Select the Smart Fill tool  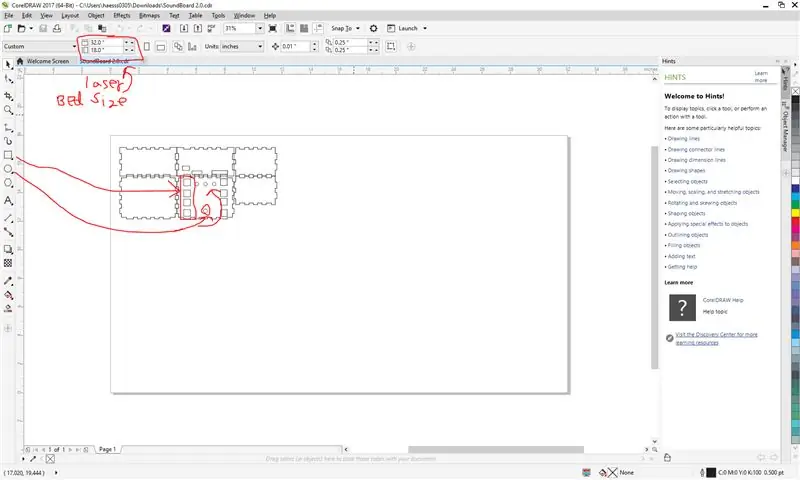pyautogui.click(x=8, y=309)
